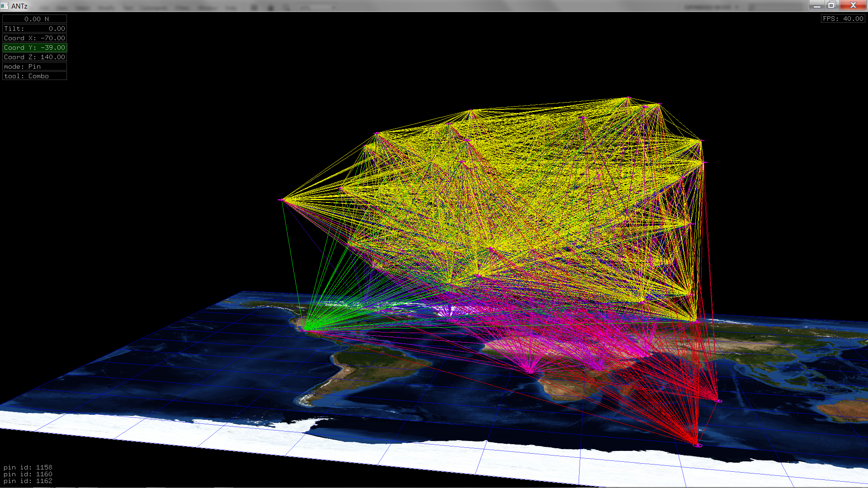Click the Coord X value box
This screenshot has width=868, height=488.
(34, 38)
